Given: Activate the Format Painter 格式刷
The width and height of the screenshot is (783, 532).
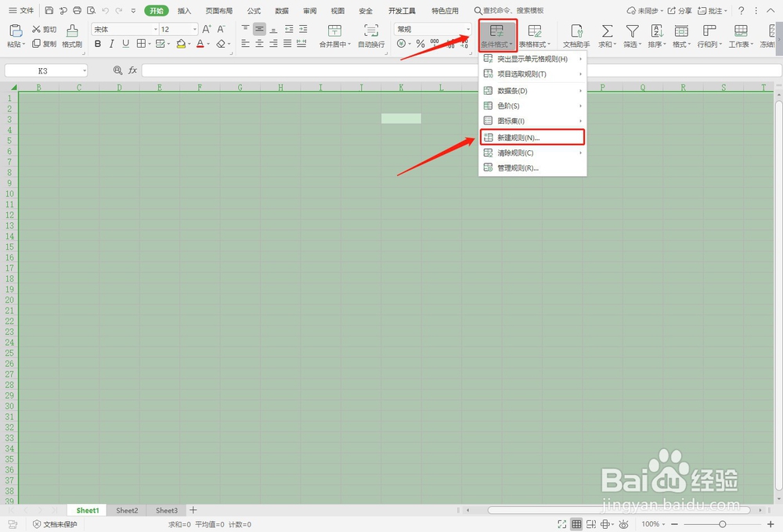Looking at the screenshot, I should point(72,36).
